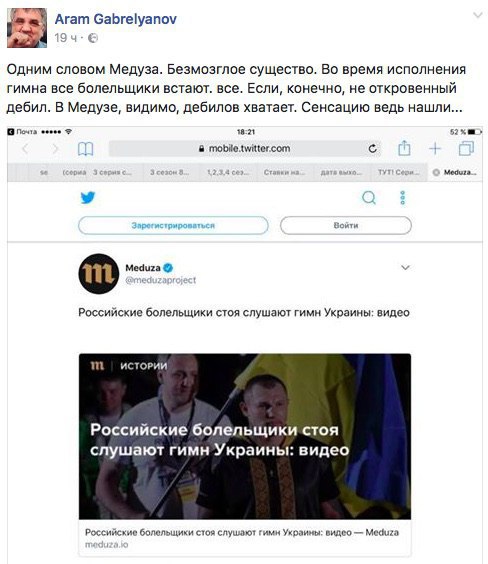Open the tab overview icon
This screenshot has height=564, width=488.
click(x=466, y=148)
